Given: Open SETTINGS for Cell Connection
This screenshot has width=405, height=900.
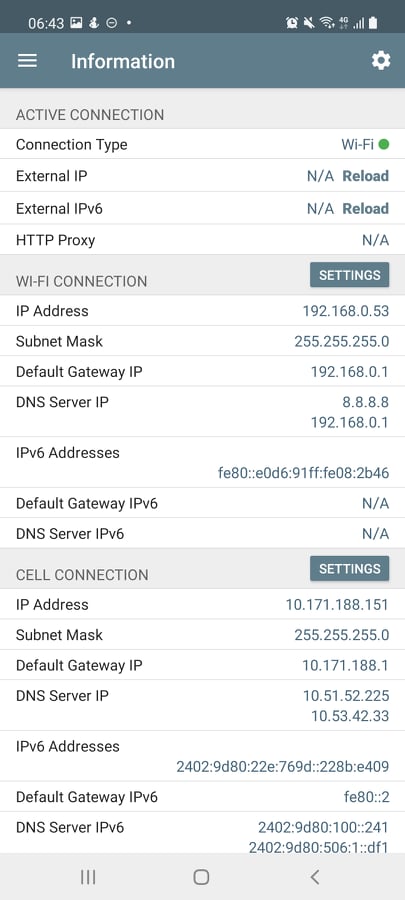Looking at the screenshot, I should (x=349, y=568).
